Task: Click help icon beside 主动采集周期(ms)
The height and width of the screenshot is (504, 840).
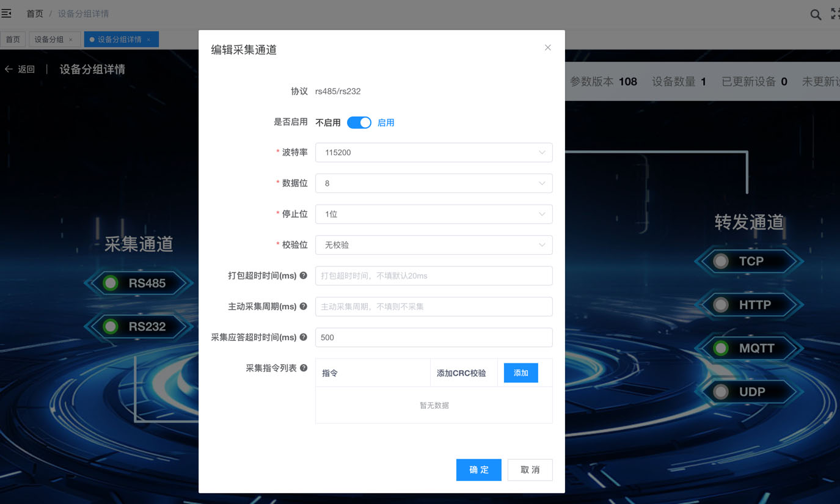Action: click(x=303, y=307)
